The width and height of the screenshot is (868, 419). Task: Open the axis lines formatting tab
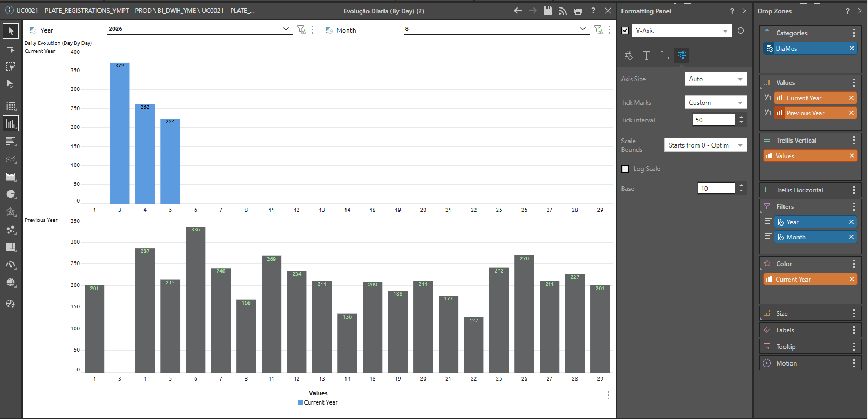pos(664,56)
